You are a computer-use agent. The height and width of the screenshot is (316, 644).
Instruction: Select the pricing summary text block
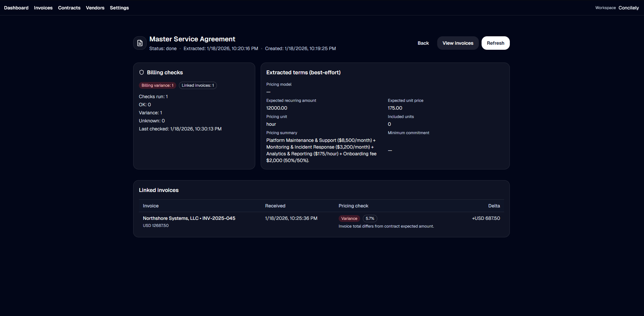(321, 150)
